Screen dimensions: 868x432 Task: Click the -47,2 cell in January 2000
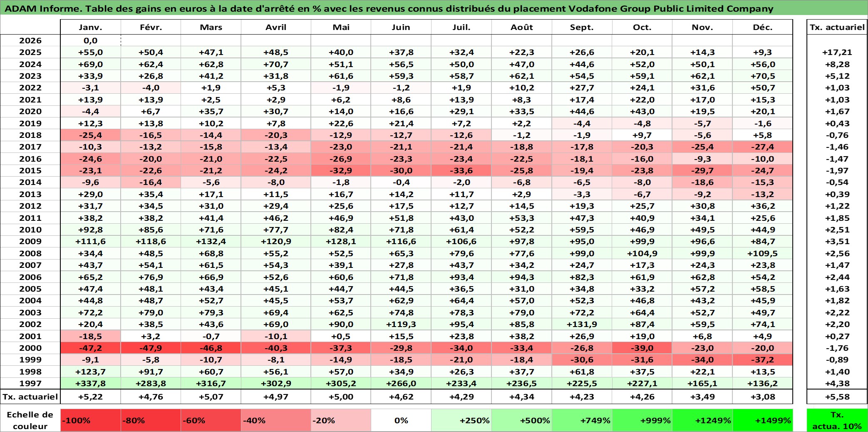tap(90, 348)
